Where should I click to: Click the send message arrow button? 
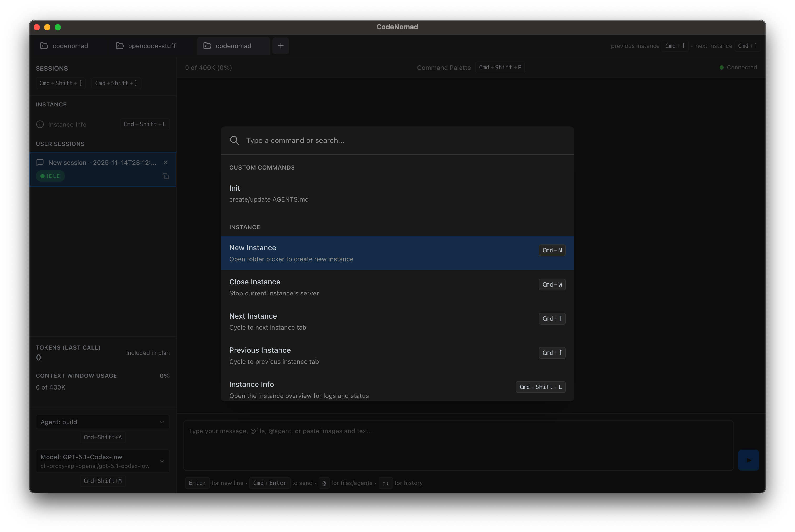pos(748,460)
